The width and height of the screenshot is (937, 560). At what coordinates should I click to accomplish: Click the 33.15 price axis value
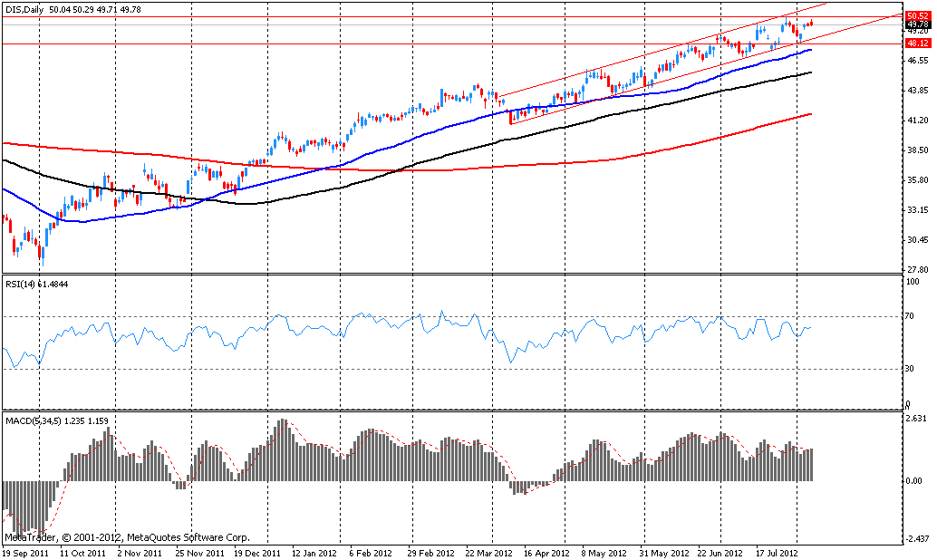point(918,210)
